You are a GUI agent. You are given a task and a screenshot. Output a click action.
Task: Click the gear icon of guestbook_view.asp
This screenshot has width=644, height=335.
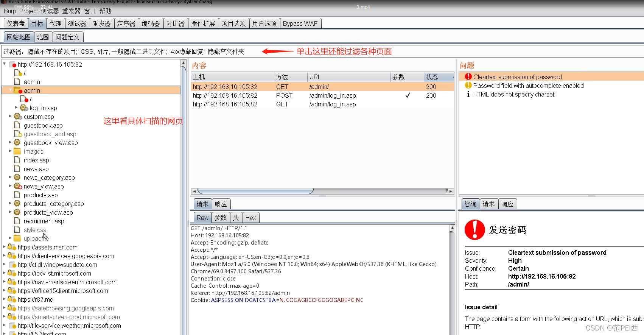pyautogui.click(x=17, y=142)
